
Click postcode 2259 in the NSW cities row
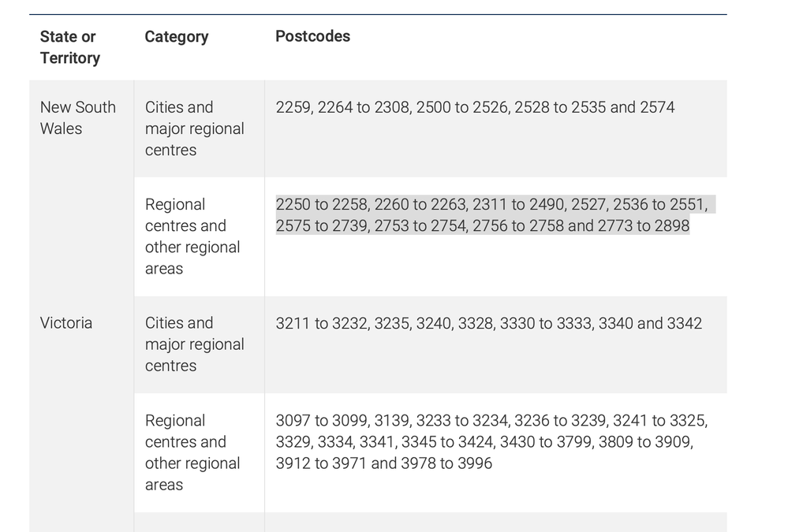(293, 107)
